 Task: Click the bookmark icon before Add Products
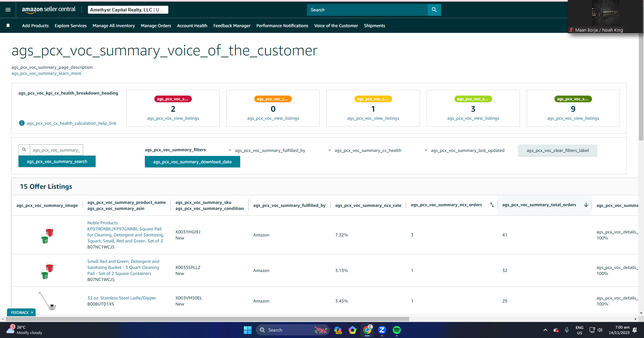coord(8,25)
